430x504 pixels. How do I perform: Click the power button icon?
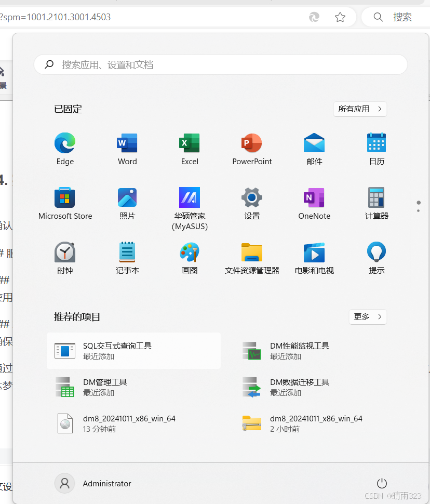coord(382,483)
